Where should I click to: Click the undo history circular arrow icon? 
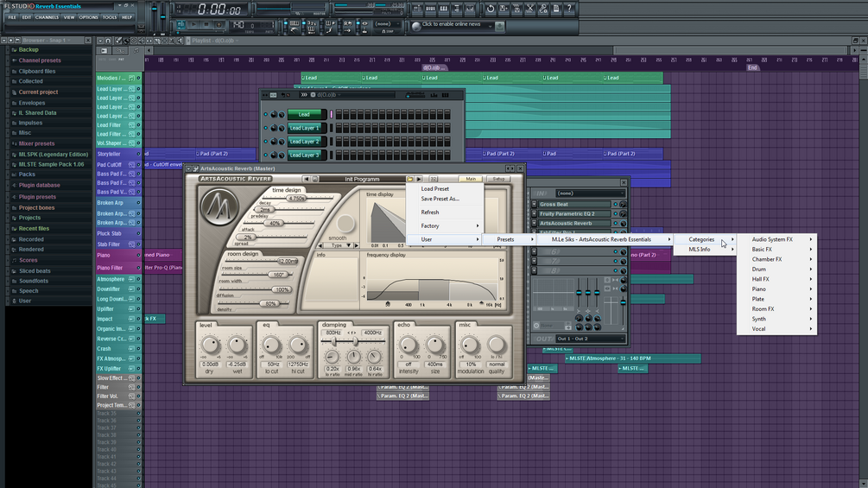[490, 9]
